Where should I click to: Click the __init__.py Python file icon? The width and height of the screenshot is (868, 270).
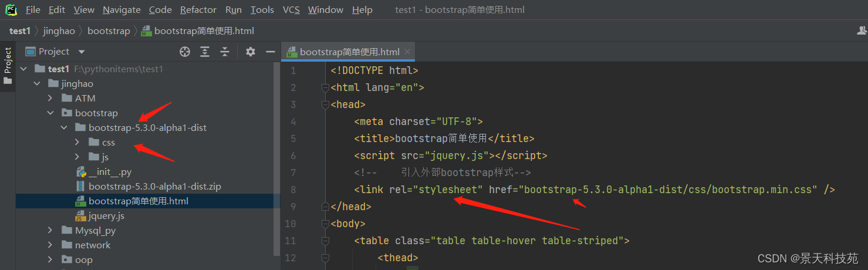81,172
